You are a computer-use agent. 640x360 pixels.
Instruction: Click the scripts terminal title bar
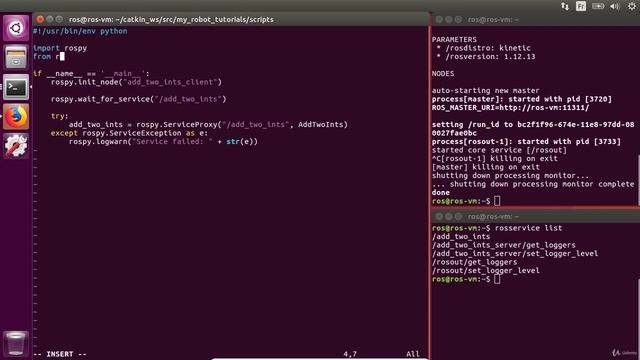point(231,19)
